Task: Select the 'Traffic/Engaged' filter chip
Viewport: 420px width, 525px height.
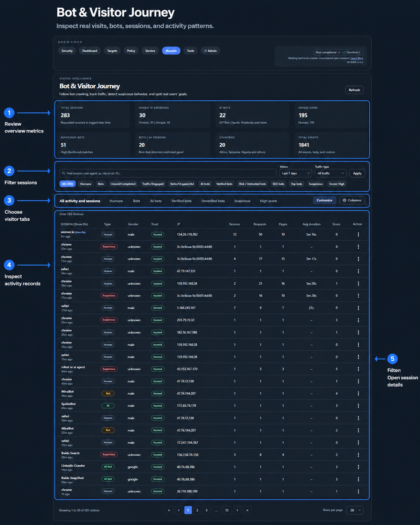Action: tap(153, 184)
